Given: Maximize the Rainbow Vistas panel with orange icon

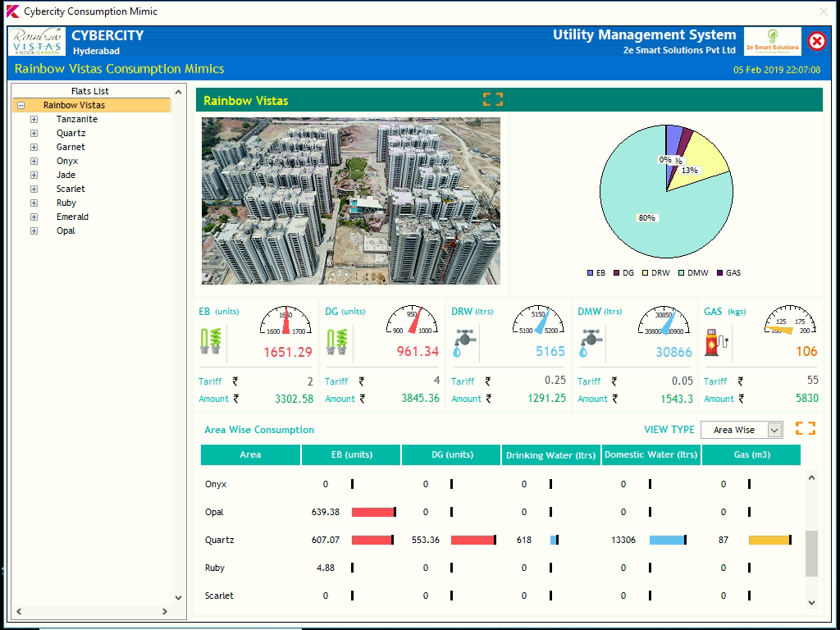Looking at the screenshot, I should coord(493,99).
